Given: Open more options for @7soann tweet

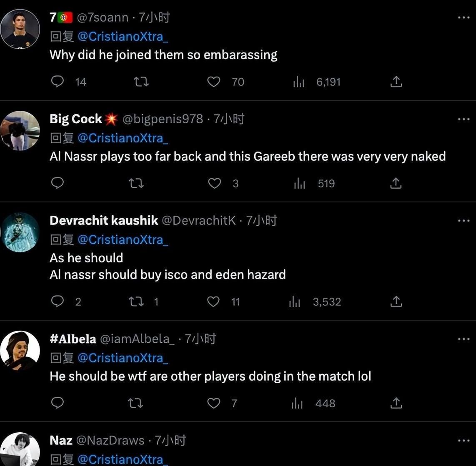Looking at the screenshot, I should coord(463,17).
